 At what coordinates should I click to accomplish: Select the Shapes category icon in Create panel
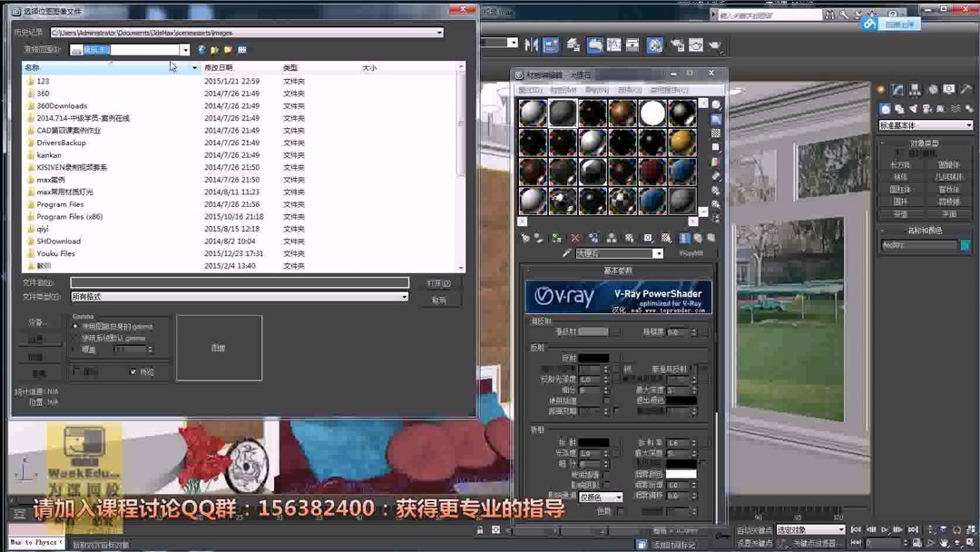point(898,109)
